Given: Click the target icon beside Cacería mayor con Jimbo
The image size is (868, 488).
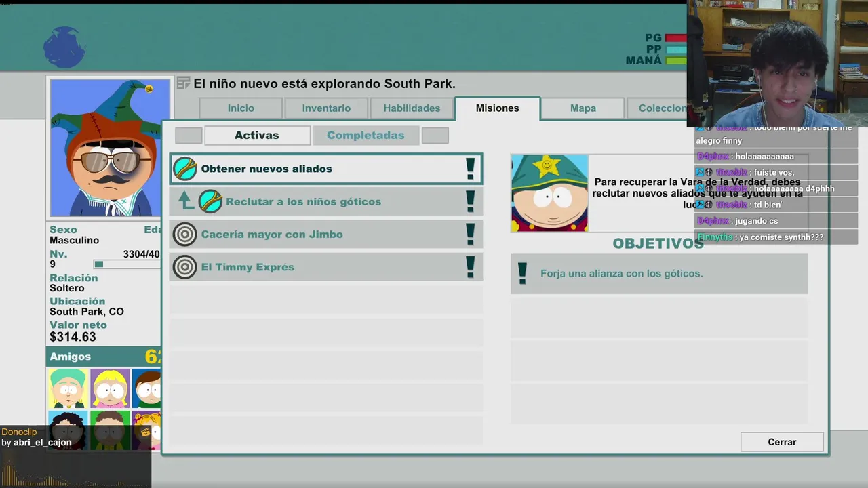Looking at the screenshot, I should click(185, 235).
